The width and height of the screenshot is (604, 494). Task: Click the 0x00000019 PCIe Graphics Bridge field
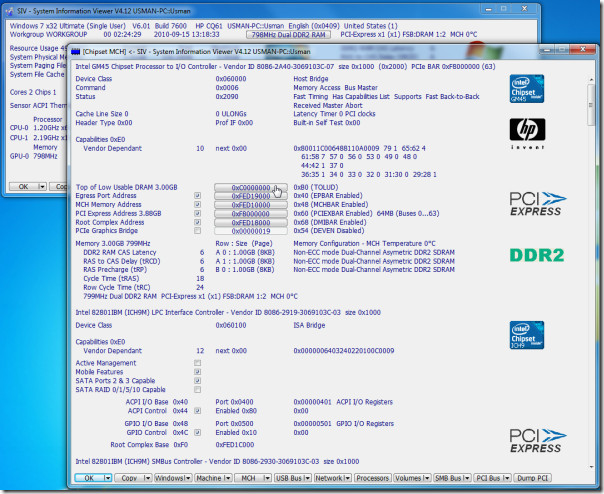pos(251,231)
